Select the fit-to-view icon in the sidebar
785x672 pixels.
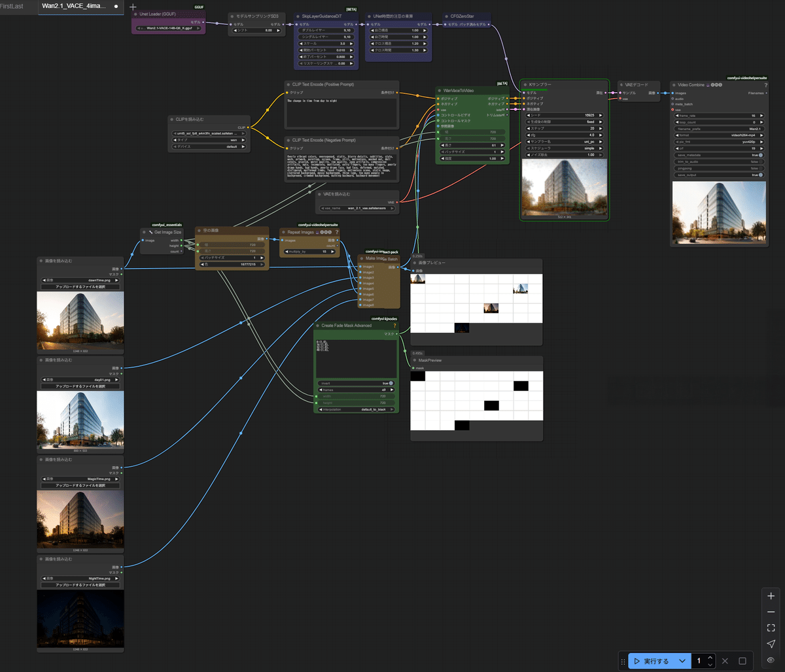(x=770, y=627)
